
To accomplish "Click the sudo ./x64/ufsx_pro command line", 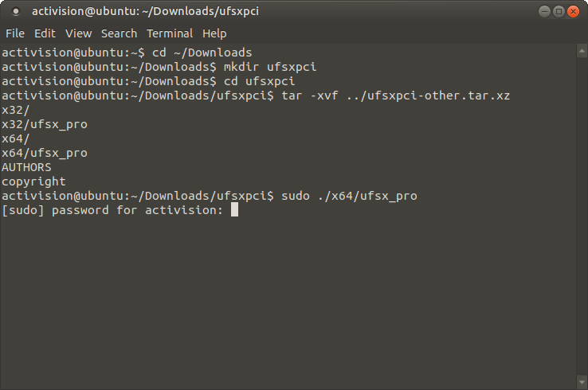I will pos(210,196).
